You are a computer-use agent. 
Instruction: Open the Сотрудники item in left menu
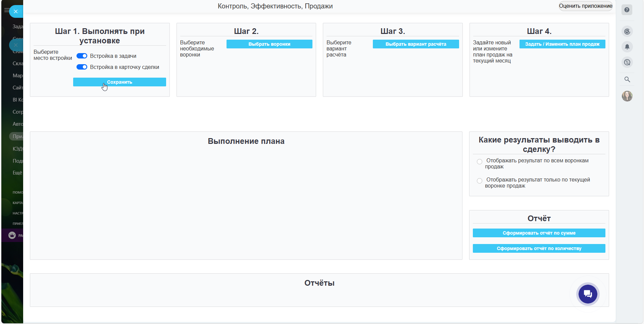17,112
